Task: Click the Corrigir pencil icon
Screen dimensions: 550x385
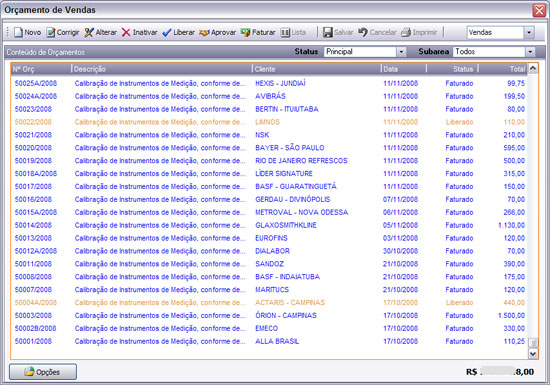Action: point(51,32)
